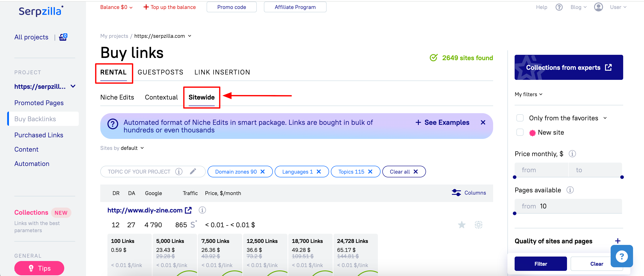Apply filters with the Filter button
Screen dimensions: 644x276
pyautogui.click(x=541, y=263)
